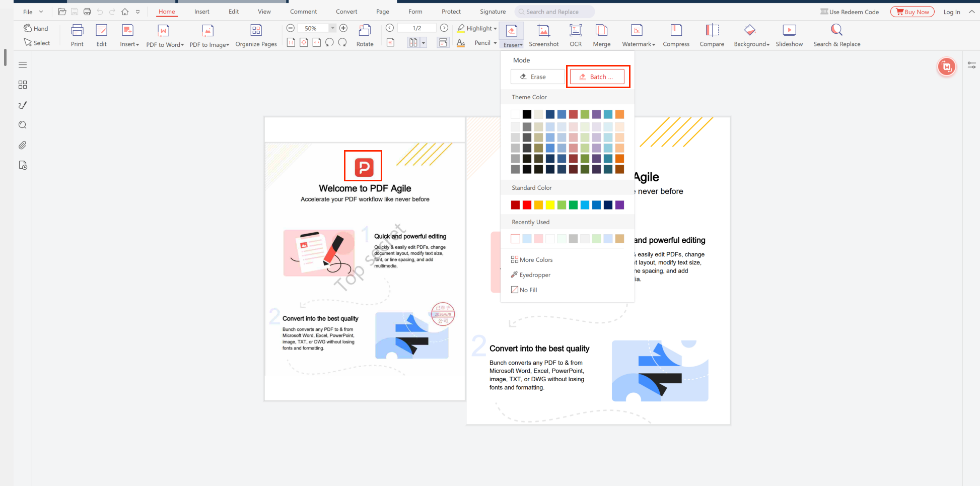980x486 pixels.
Task: Toggle the two-page view mode button
Action: click(413, 43)
